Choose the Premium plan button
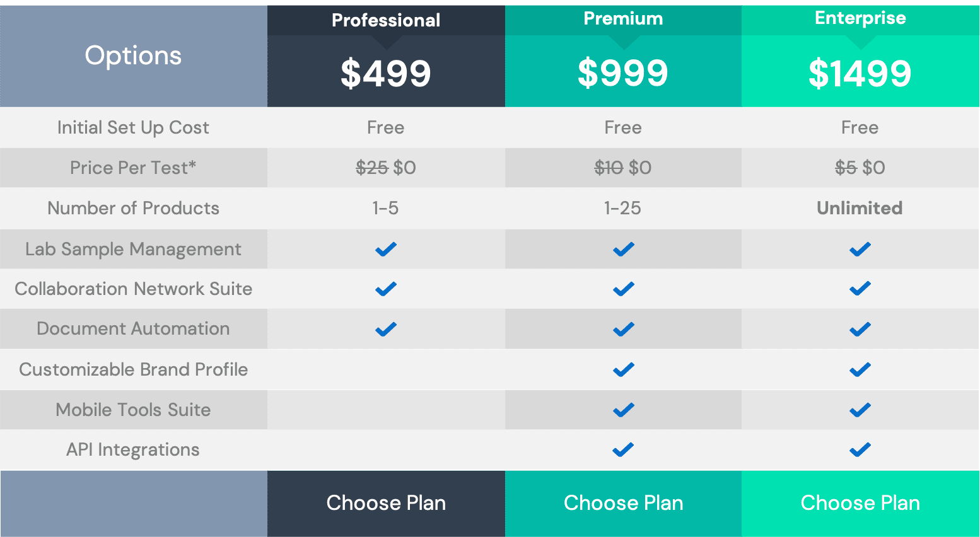The width and height of the screenshot is (980, 537). [623, 503]
